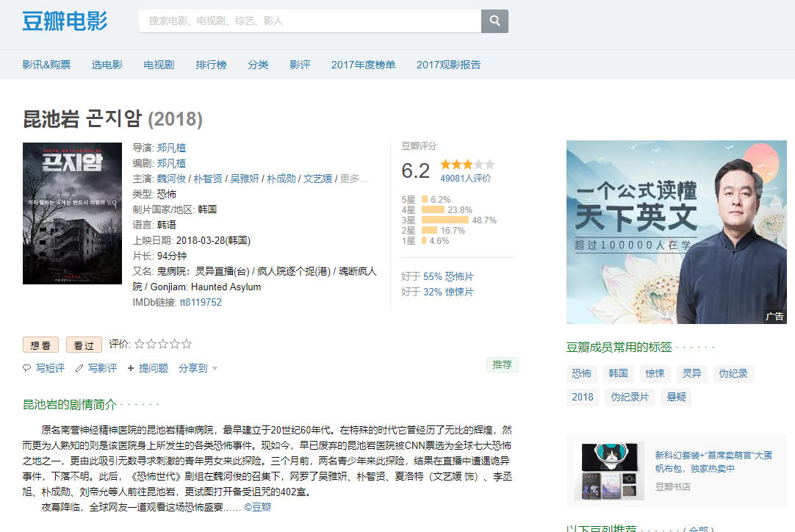Viewport: 795px width, 532px height.
Task: Mark the movie as 看过
Action: 84,345
